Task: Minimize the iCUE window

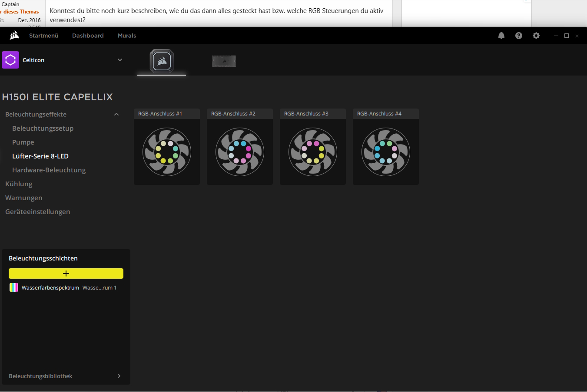Action: (556, 36)
